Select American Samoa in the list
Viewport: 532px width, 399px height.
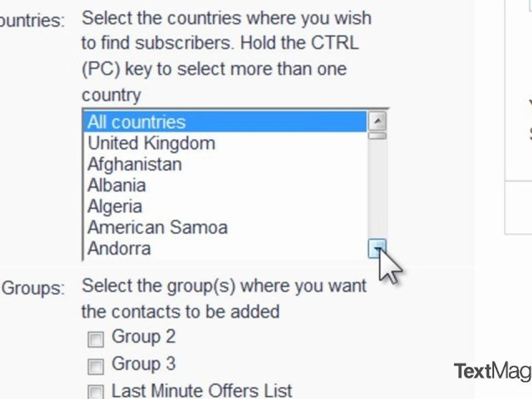pyautogui.click(x=157, y=227)
